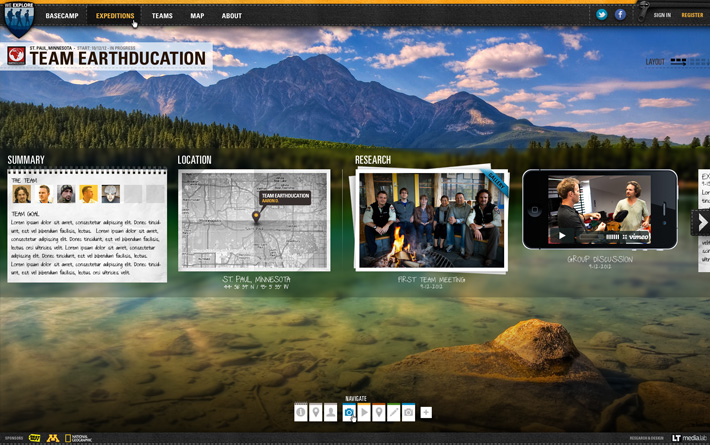This screenshot has height=445, width=710.
Task: Open the Expeditions menu item
Action: [115, 16]
